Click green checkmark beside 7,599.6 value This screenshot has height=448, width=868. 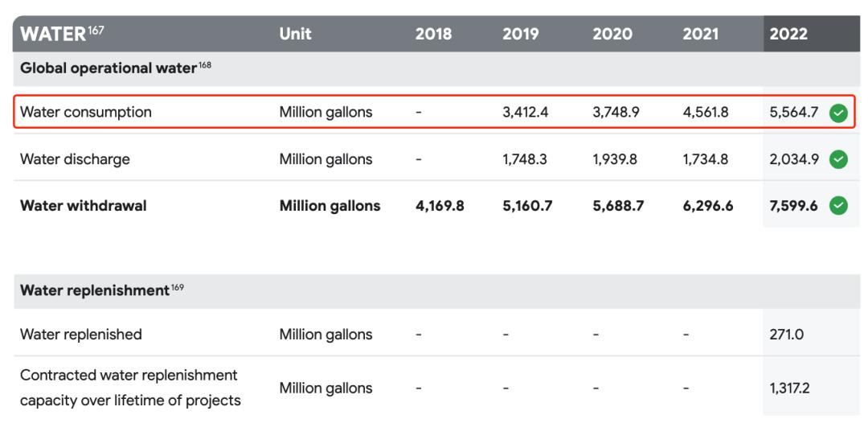click(x=837, y=206)
